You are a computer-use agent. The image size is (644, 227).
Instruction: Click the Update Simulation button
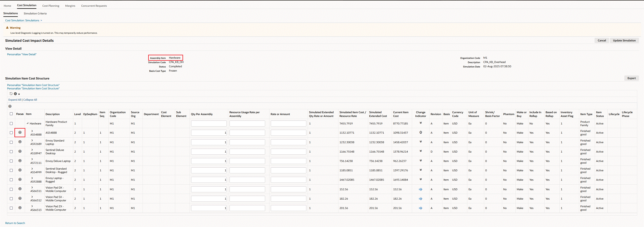tap(624, 40)
